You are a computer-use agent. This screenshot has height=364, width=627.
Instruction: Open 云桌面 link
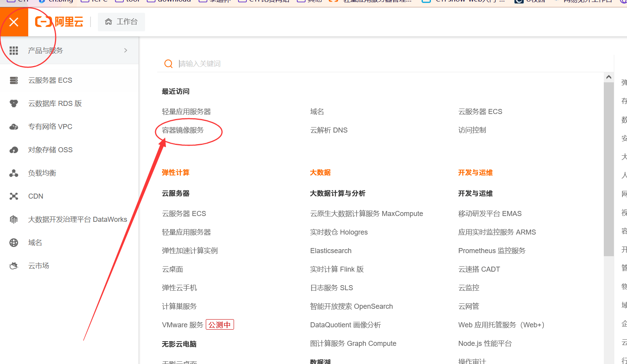[173, 269]
